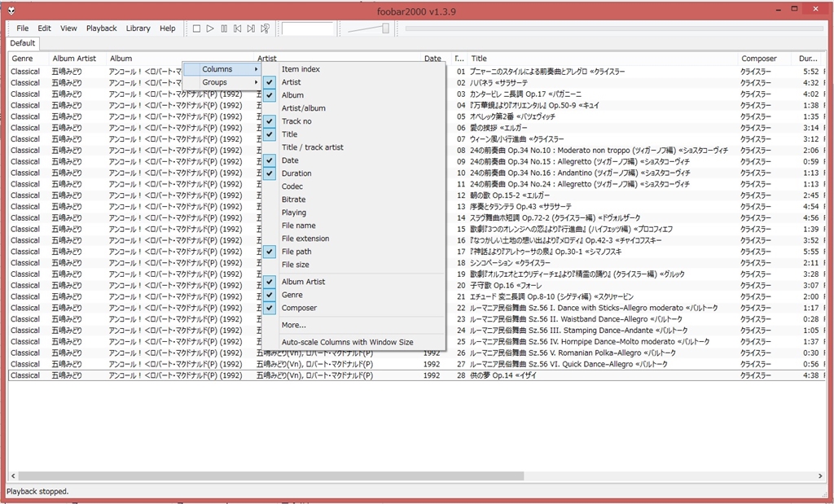Select track 27 Quick Dance–Allegro
Viewport: 834px width, 504px height.
click(416, 364)
